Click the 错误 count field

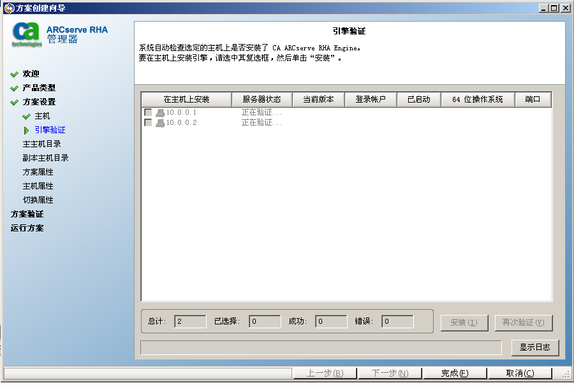tap(397, 322)
